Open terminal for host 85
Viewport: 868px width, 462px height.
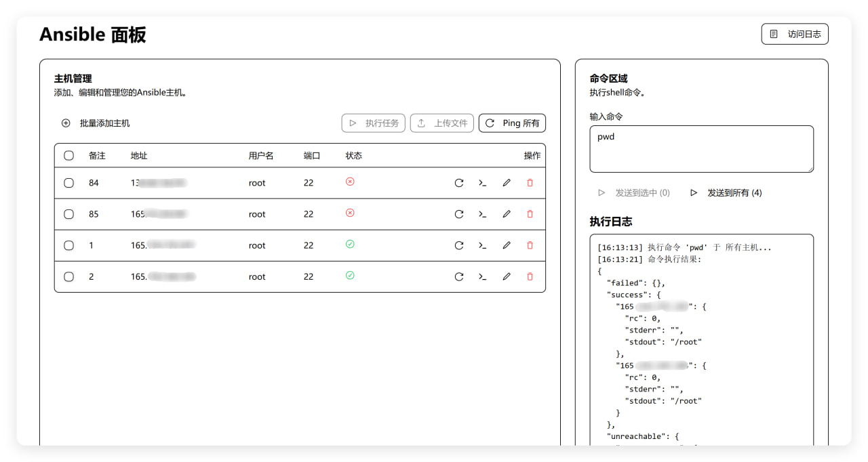click(x=483, y=214)
